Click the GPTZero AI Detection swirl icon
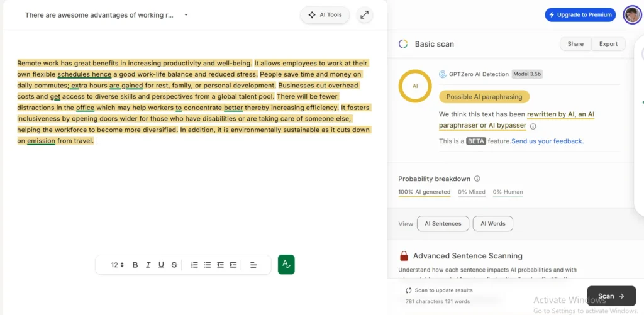Viewport: 644px width, 315px height. [x=443, y=74]
